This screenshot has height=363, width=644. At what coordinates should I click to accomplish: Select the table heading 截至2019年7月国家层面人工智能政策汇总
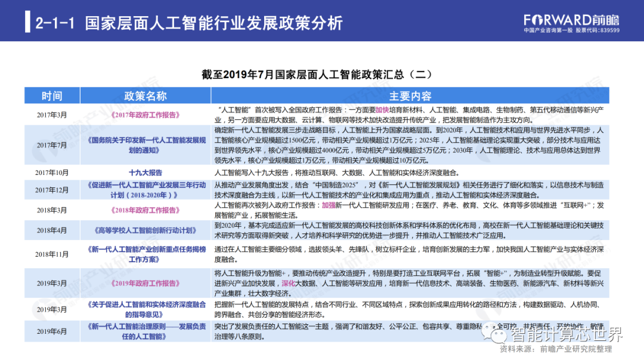317,75
